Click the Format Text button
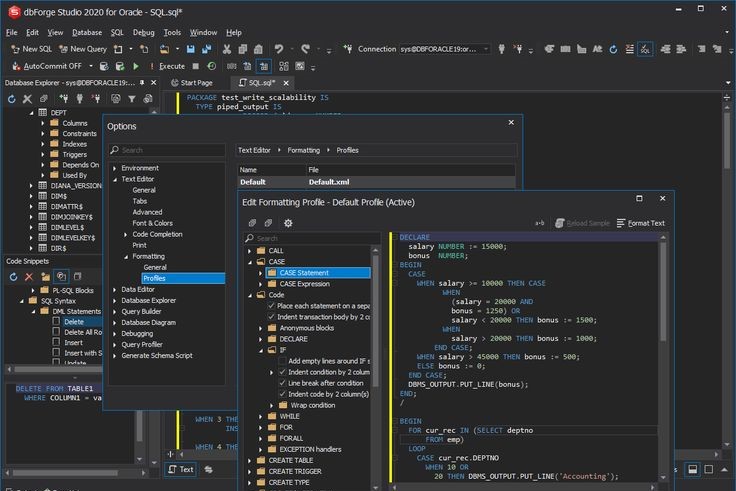 pos(641,223)
